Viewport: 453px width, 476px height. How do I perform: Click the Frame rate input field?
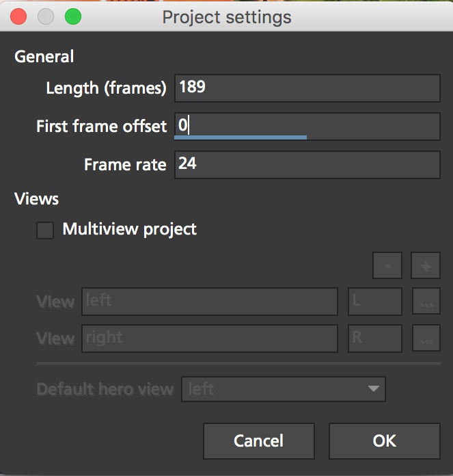pyautogui.click(x=307, y=164)
